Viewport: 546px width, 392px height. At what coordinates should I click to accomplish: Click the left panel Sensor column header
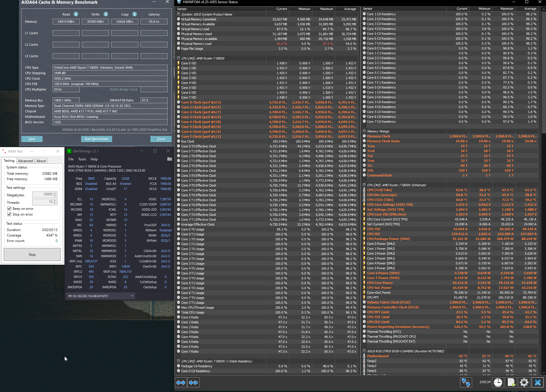(x=220, y=9)
